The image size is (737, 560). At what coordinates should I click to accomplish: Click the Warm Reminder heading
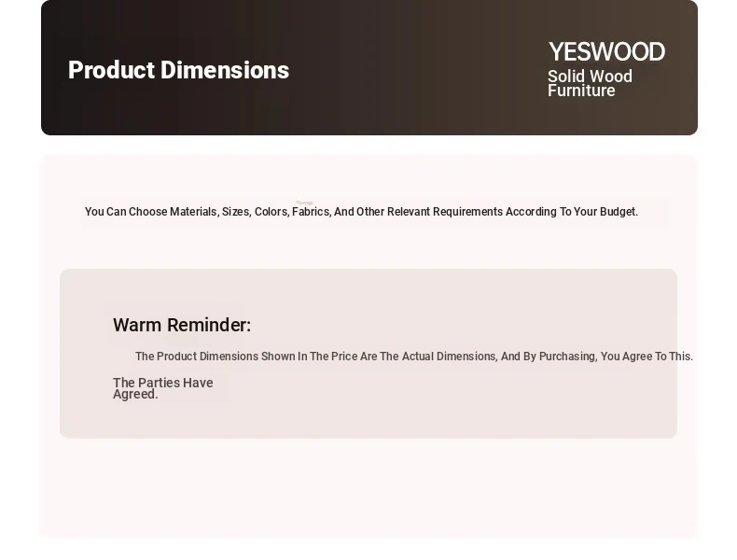coord(182,325)
